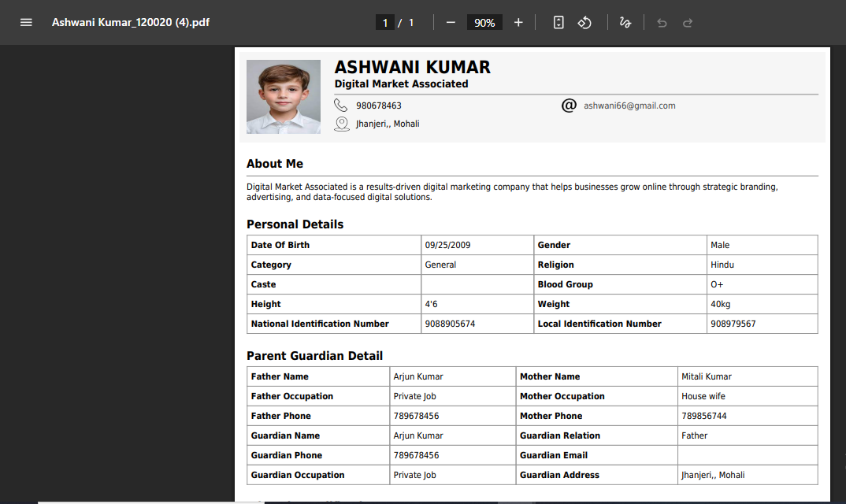Click the undo arrow in toolbar
846x504 pixels.
pyautogui.click(x=662, y=23)
